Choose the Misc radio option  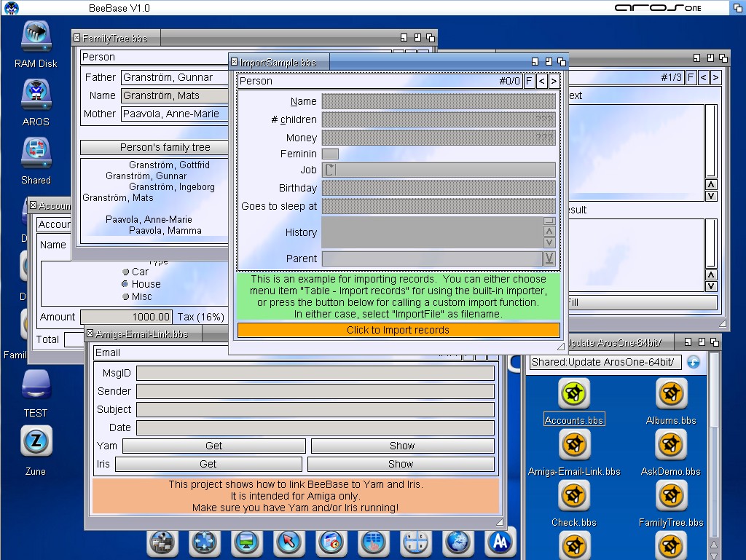(x=125, y=296)
